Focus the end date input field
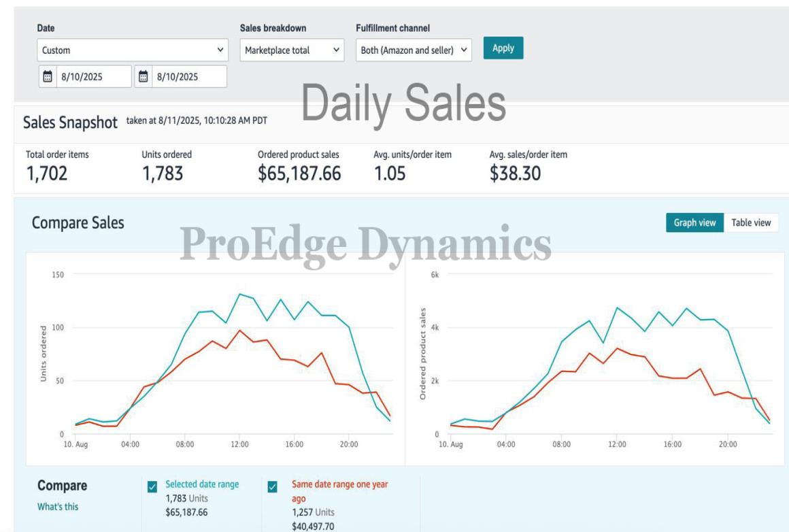 click(x=187, y=77)
